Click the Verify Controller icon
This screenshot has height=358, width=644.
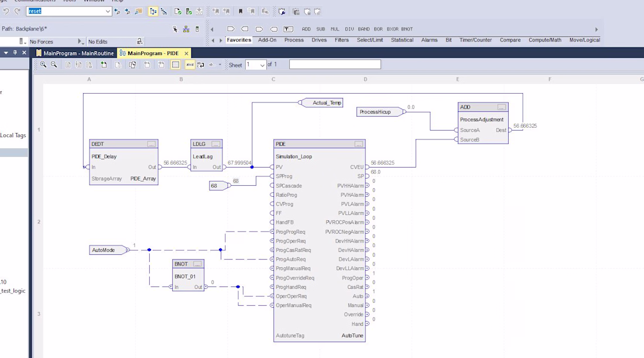189,12
